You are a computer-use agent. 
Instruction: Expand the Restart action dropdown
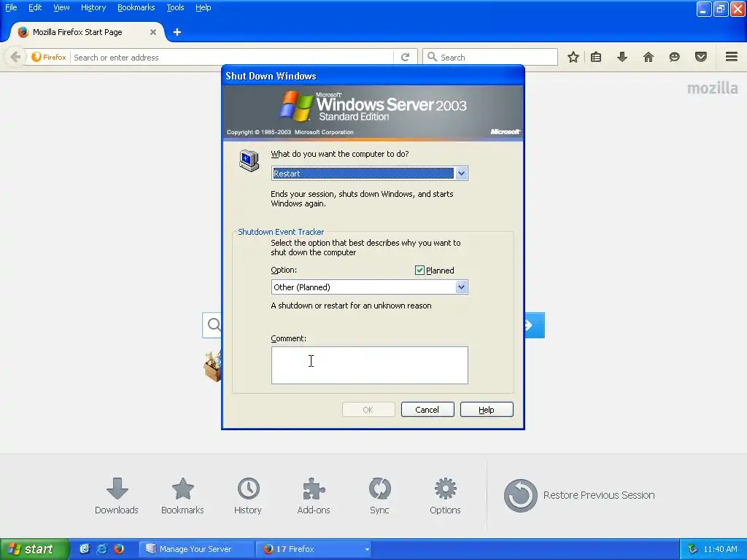[461, 174]
